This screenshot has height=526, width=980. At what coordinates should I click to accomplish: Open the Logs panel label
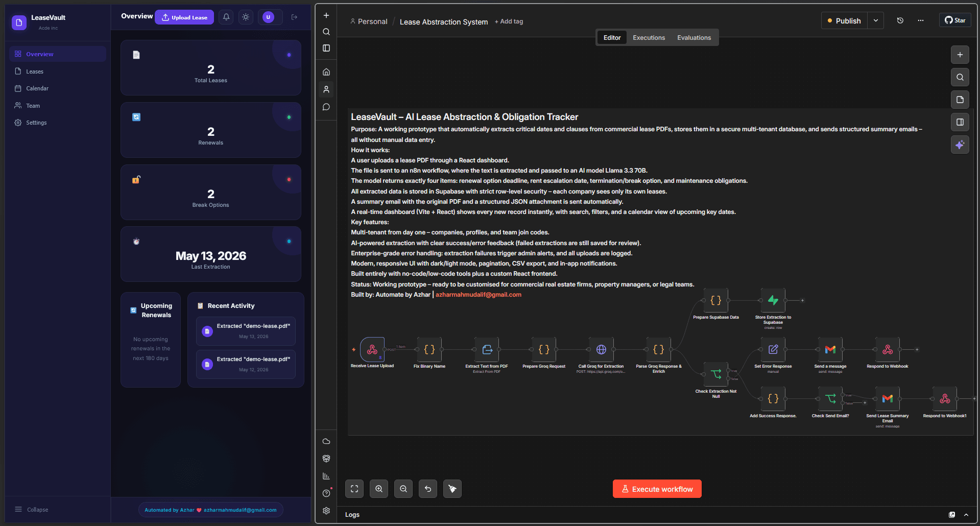coord(352,515)
